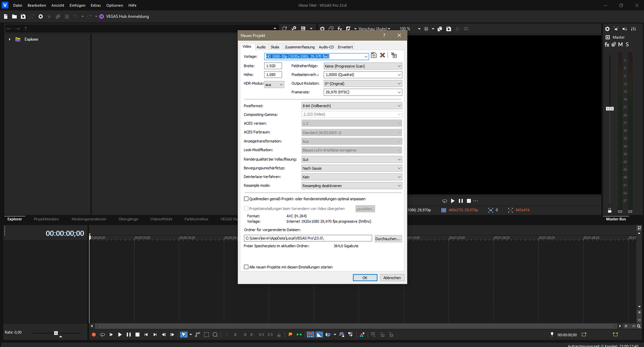Switch to the Skala tab

275,47
